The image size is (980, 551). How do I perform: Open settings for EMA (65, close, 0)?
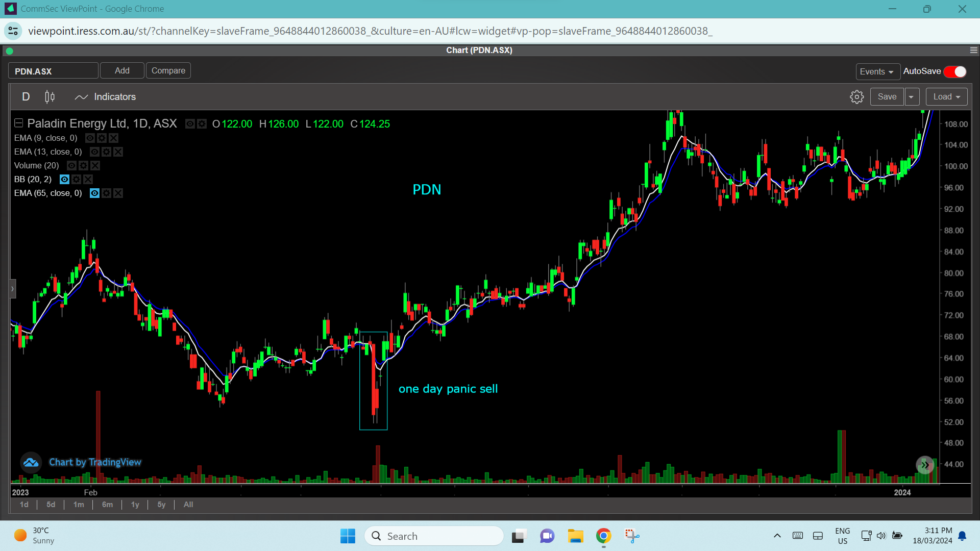click(106, 193)
